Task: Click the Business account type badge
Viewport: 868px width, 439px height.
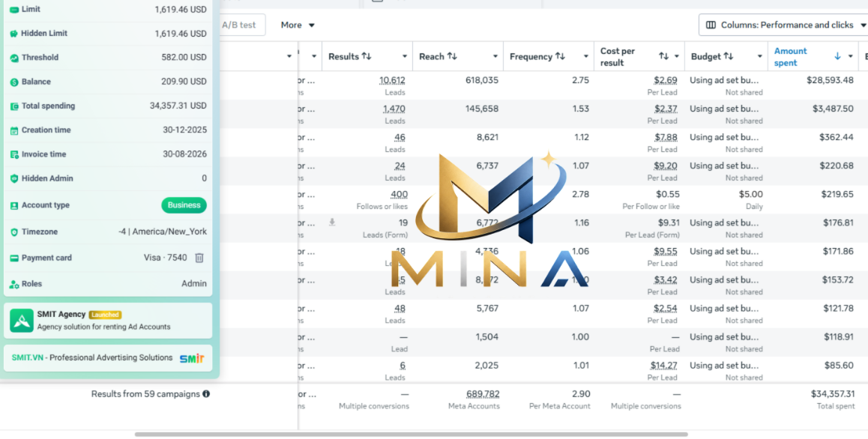Action: coord(184,205)
